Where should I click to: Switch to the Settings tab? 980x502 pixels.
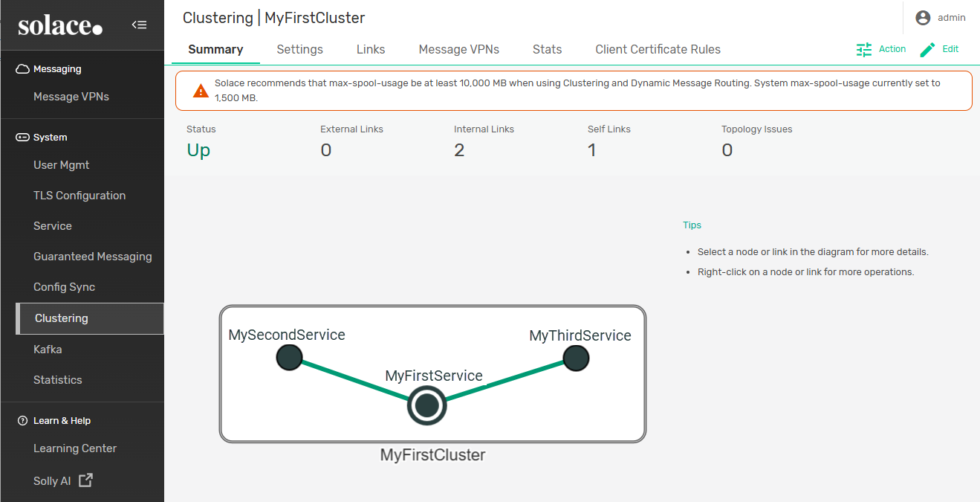(x=299, y=50)
